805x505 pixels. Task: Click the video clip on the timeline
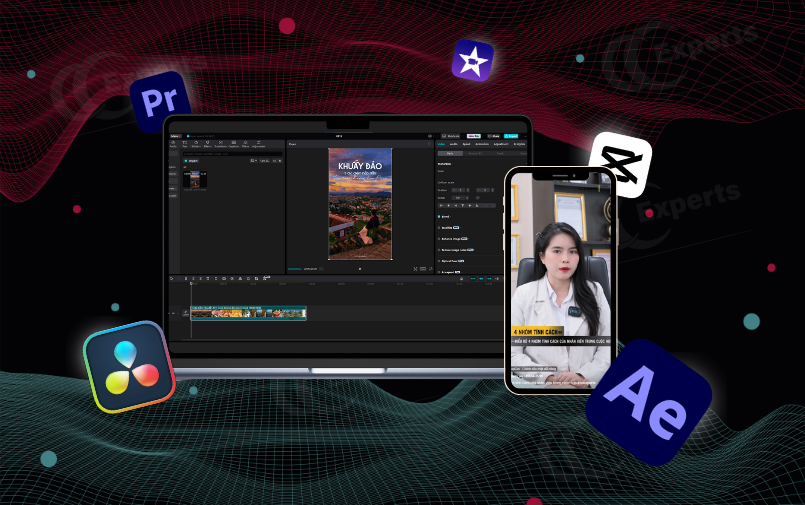pos(248,313)
